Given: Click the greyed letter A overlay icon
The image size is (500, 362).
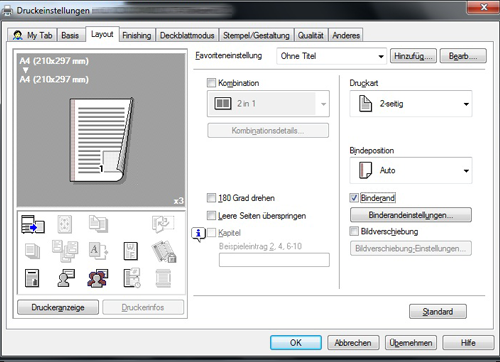Looking at the screenshot, I should tap(98, 251).
